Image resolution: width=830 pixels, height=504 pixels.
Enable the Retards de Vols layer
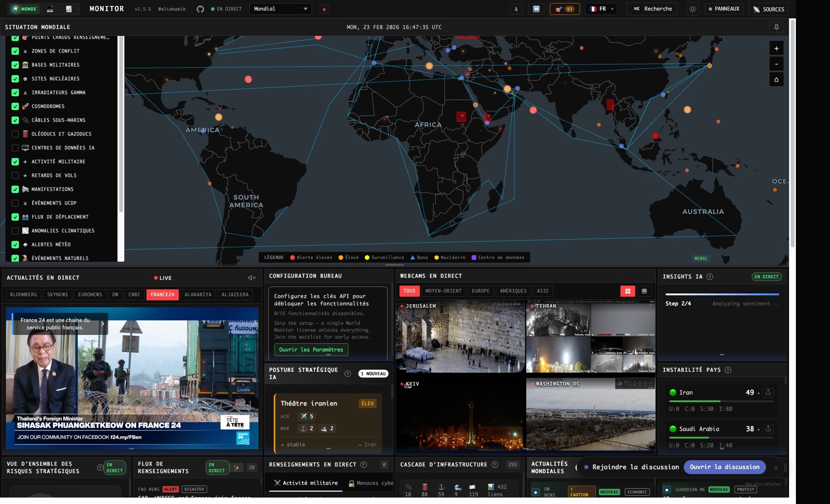(15, 176)
